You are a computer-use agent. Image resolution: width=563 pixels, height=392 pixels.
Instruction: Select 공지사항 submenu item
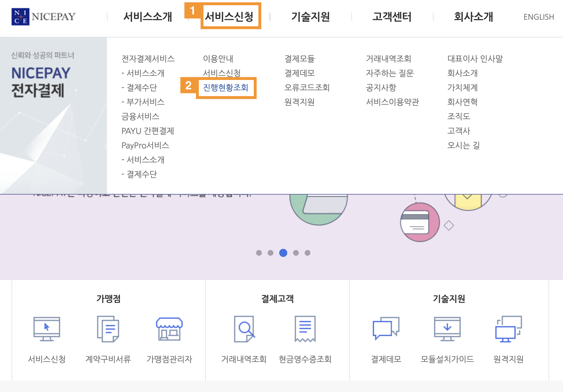click(x=381, y=87)
